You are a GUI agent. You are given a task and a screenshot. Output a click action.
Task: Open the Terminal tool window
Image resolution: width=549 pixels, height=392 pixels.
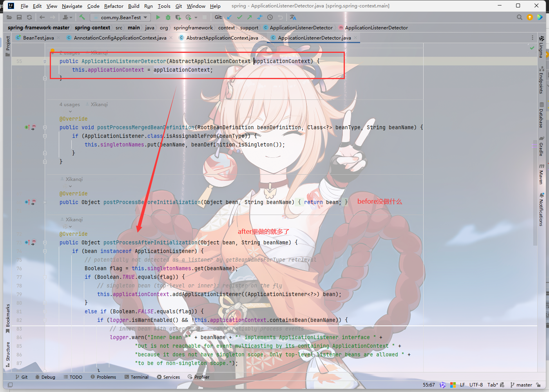[136, 377]
